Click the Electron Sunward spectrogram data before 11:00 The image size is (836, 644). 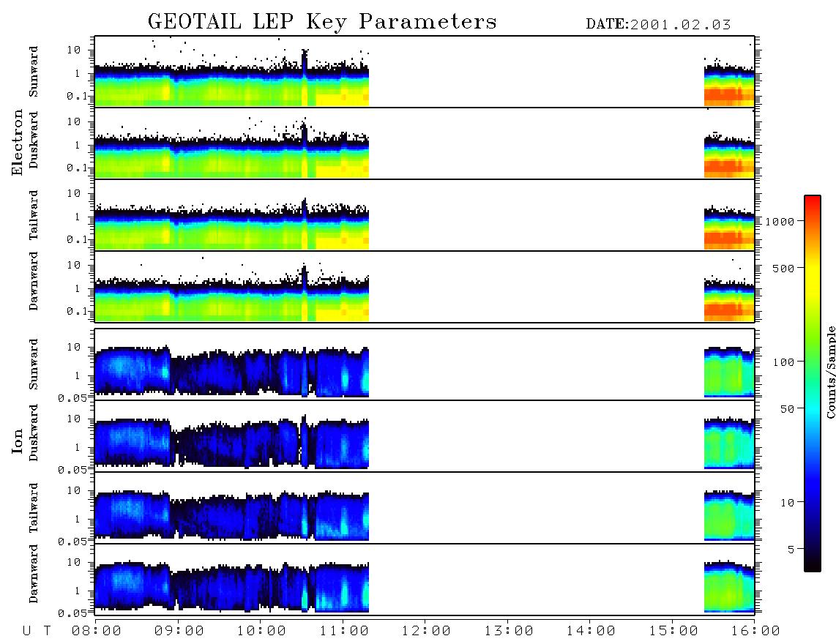(231, 86)
